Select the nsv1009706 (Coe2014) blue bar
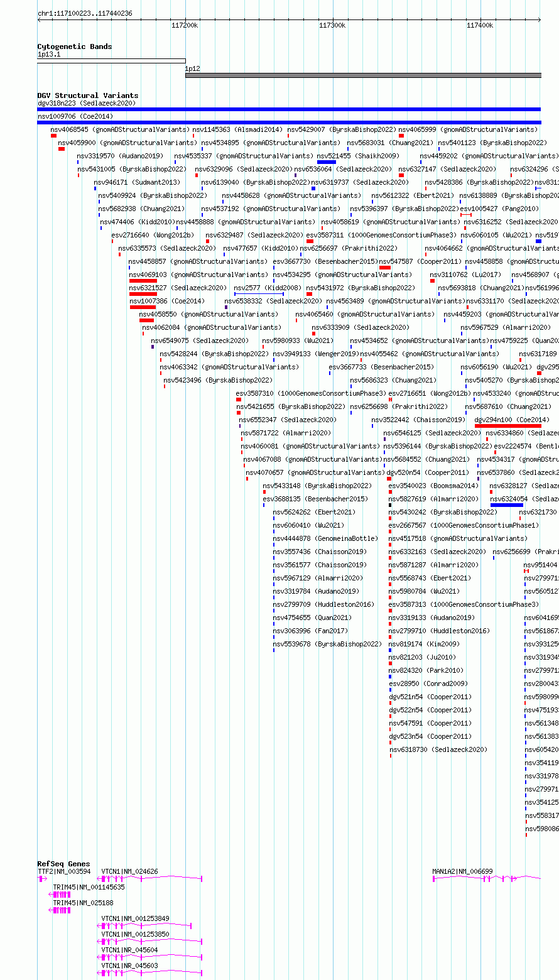559x980 pixels. pos(289,122)
